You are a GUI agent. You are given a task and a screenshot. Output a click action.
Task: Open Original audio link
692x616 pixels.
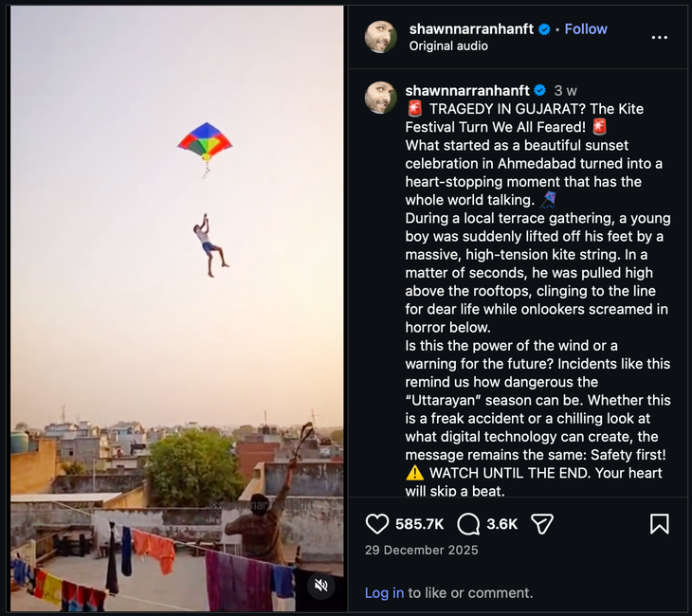click(448, 45)
